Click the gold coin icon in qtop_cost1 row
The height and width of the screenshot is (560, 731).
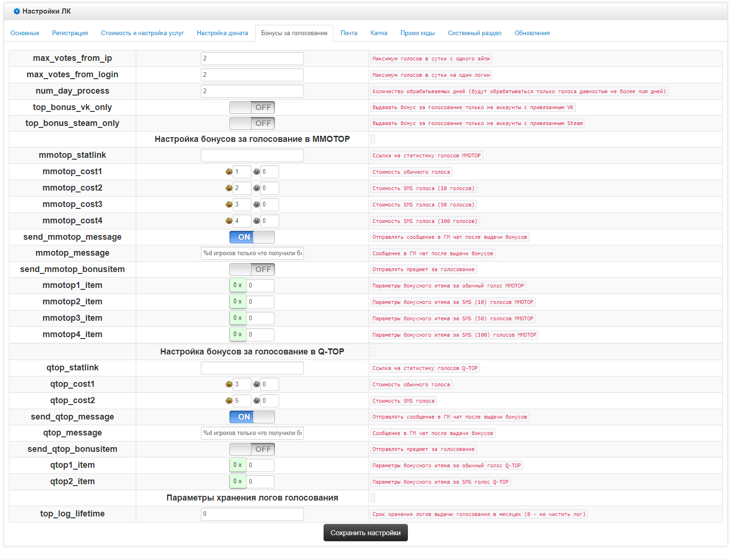pos(229,384)
